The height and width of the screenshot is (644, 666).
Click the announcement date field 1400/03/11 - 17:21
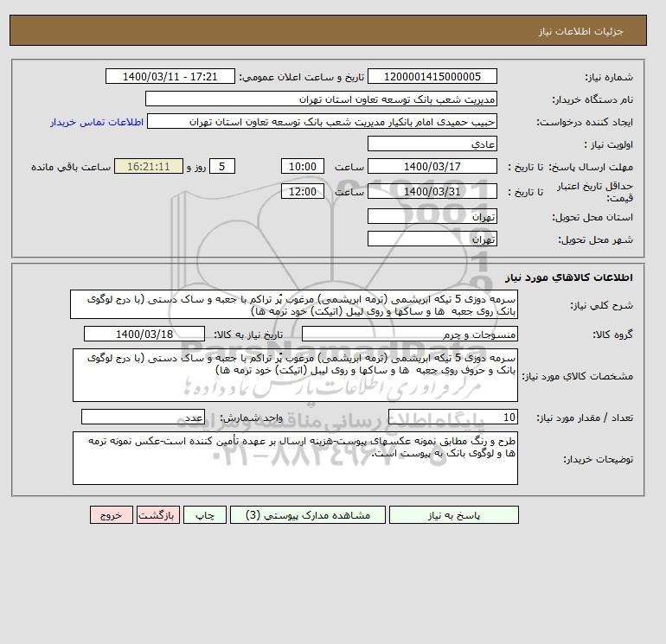170,76
